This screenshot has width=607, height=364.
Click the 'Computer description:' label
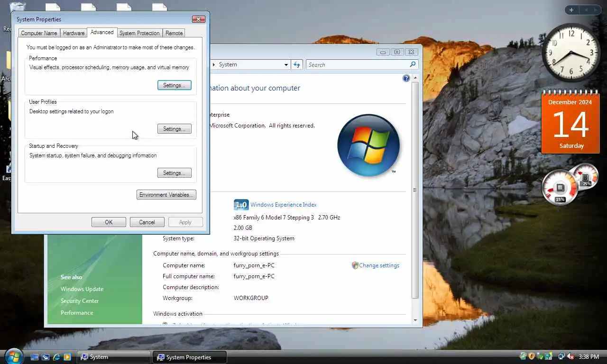[191, 287]
